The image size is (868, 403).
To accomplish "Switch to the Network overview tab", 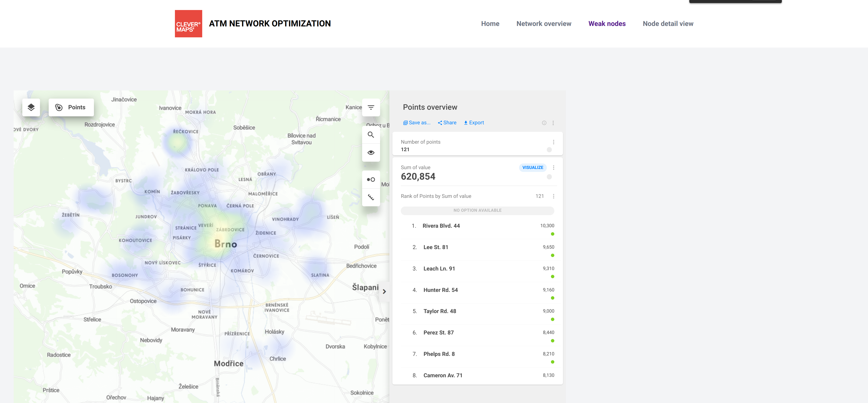I will tap(543, 24).
